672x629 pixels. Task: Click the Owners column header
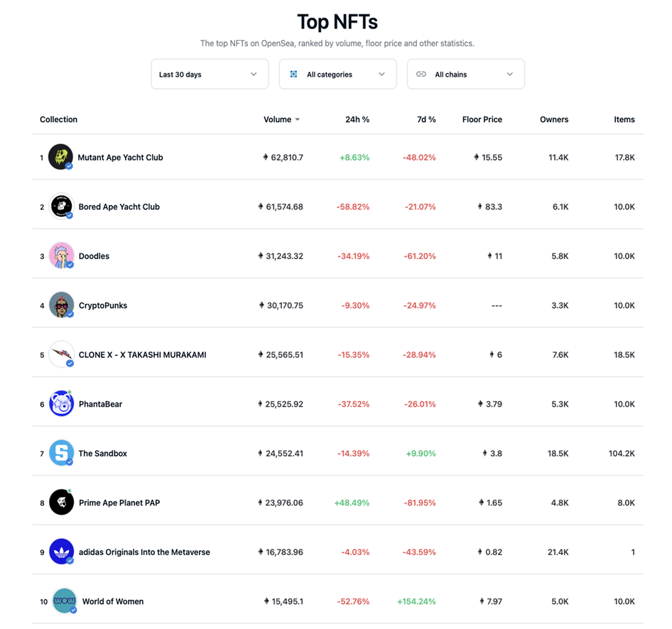[554, 119]
